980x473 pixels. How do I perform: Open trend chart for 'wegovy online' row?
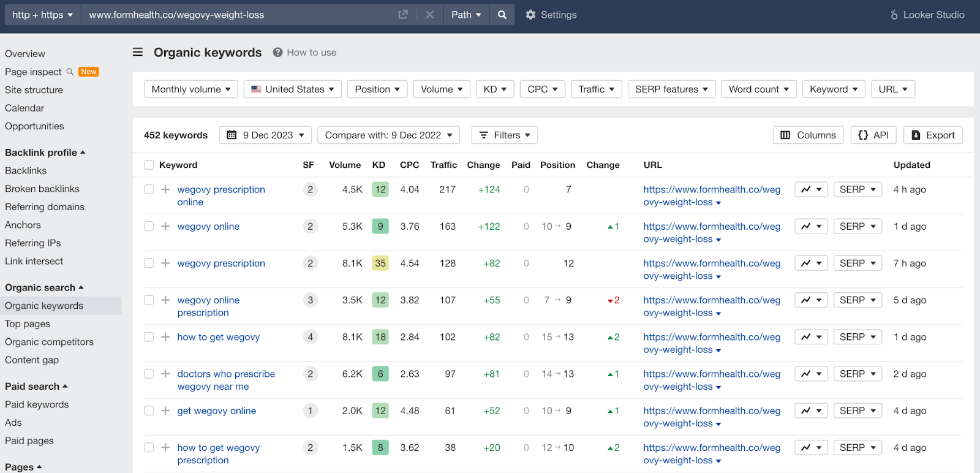(812, 226)
